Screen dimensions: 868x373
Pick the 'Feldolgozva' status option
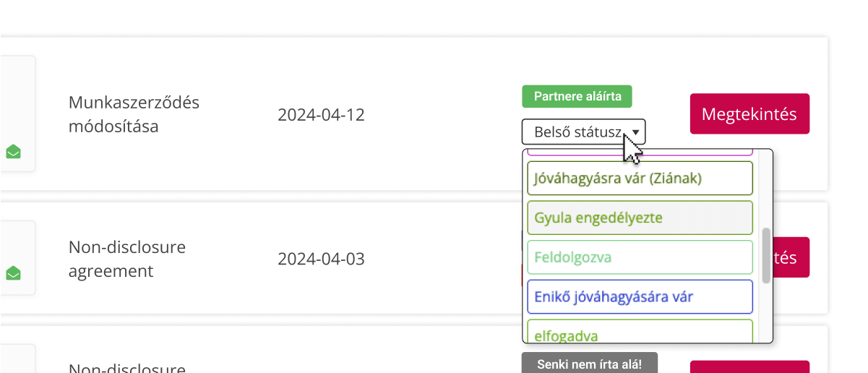640,257
